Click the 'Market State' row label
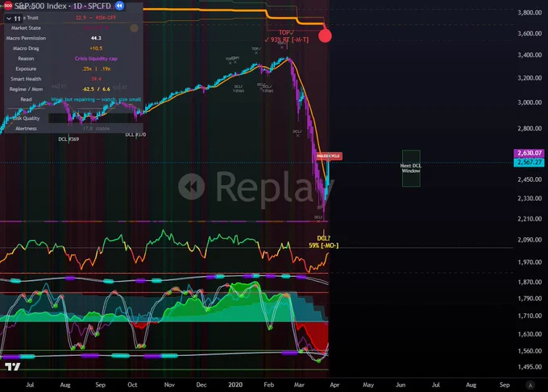The image size is (548, 392). 26,28
